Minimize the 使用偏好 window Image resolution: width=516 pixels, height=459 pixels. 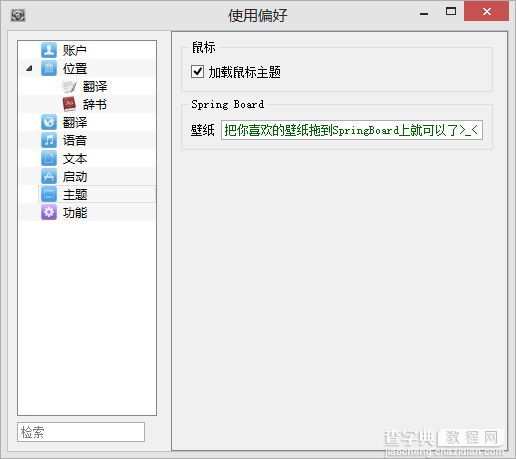(424, 14)
